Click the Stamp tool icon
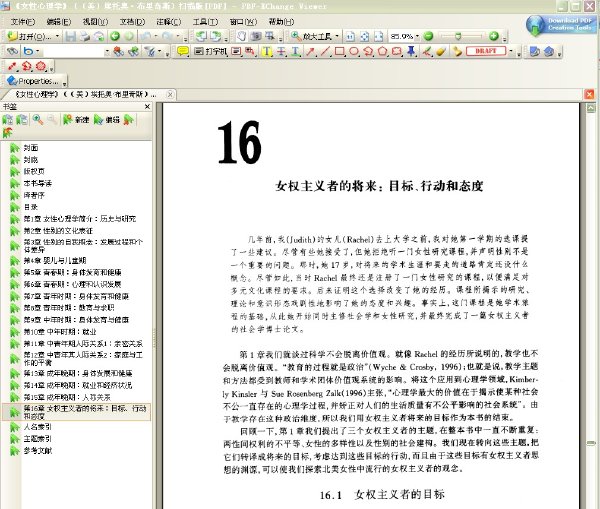The width and height of the screenshot is (600, 509). pyautogui.click(x=457, y=51)
